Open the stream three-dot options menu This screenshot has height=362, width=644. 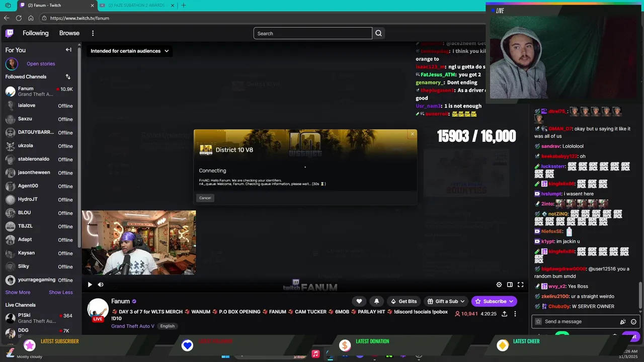click(x=515, y=314)
